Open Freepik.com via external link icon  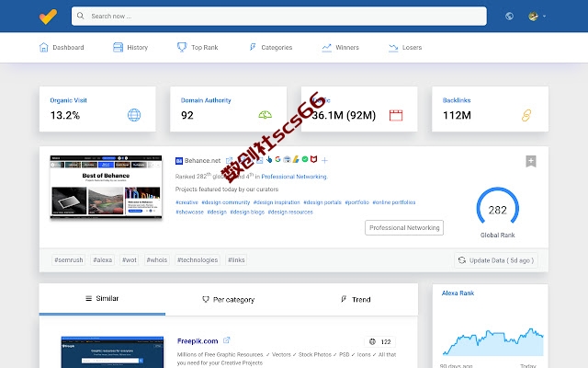227,340
